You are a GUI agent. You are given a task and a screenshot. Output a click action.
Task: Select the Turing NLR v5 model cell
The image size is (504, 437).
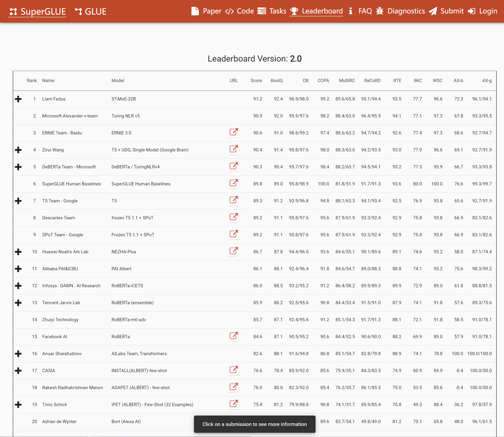pos(125,116)
